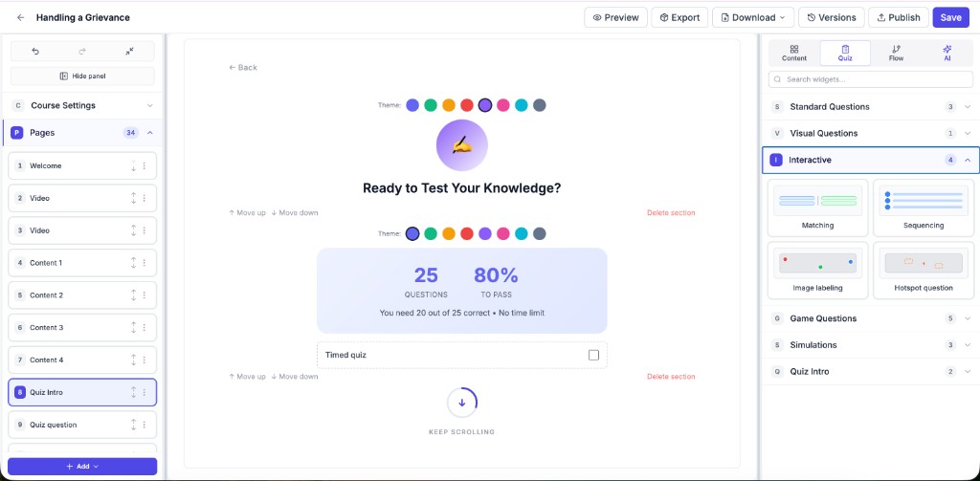
Task: Click the reorder arrows on the Quiz Intro page
Action: pos(133,392)
